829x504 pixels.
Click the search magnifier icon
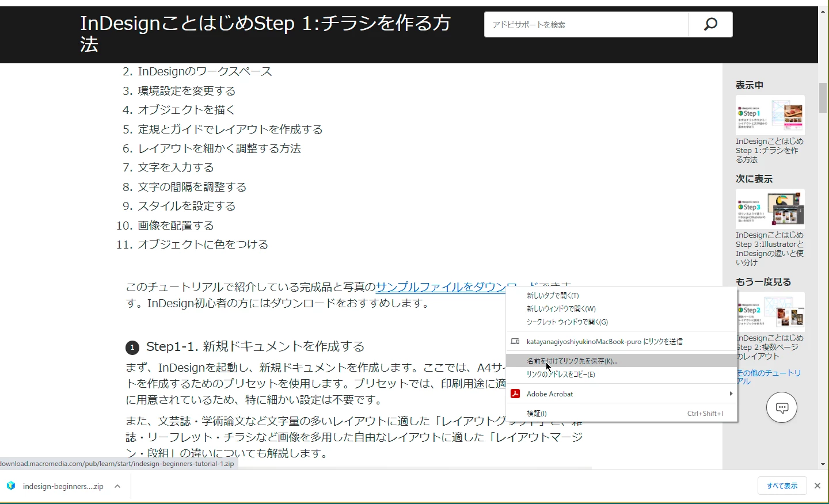tap(710, 24)
